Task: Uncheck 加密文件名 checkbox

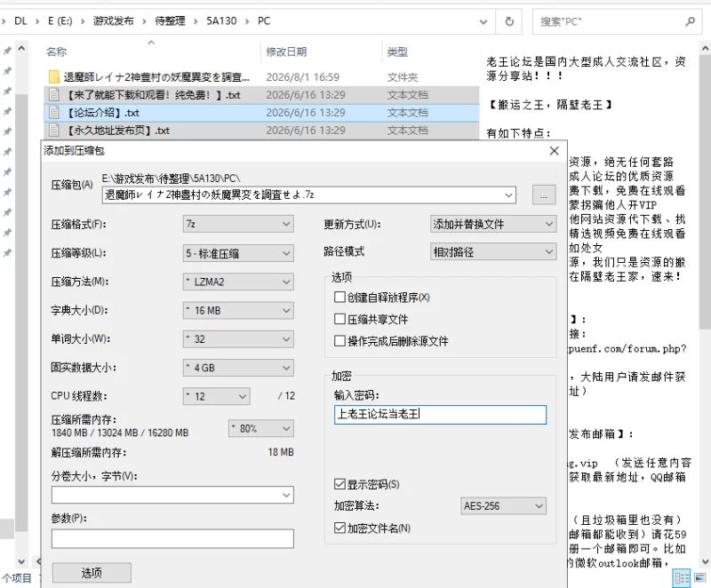Action: (340, 528)
